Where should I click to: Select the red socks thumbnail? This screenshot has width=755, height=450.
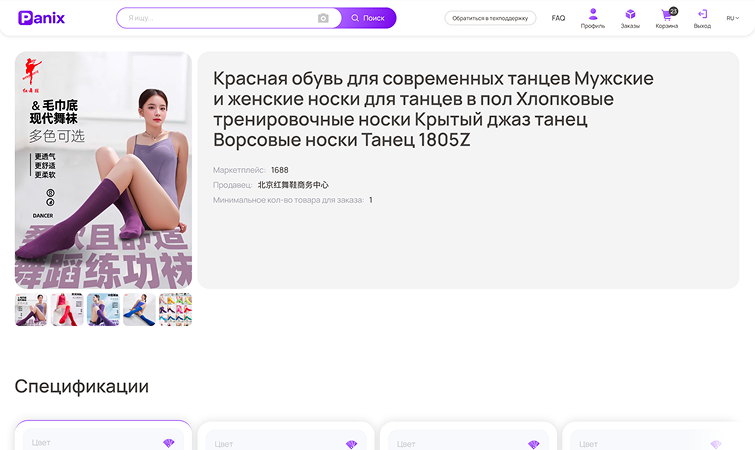tap(67, 309)
